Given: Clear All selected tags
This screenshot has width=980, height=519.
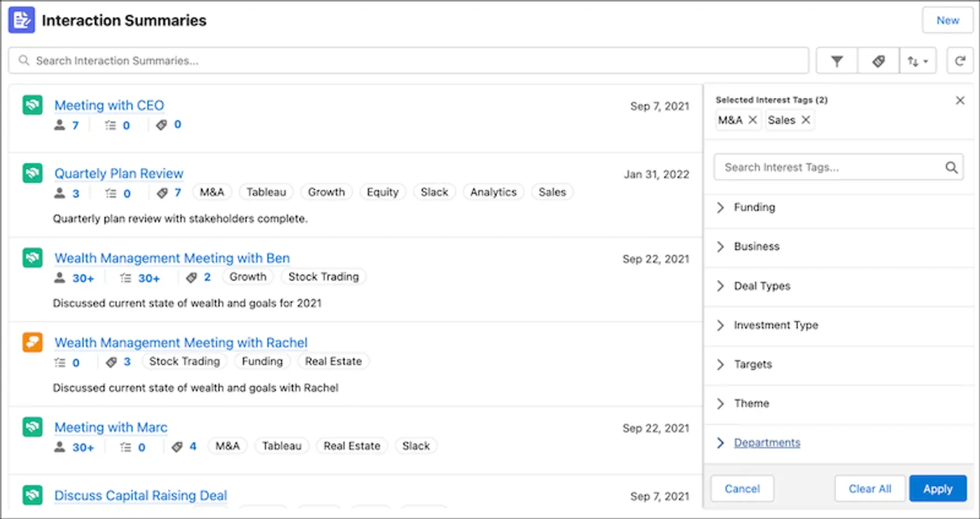Looking at the screenshot, I should 870,489.
